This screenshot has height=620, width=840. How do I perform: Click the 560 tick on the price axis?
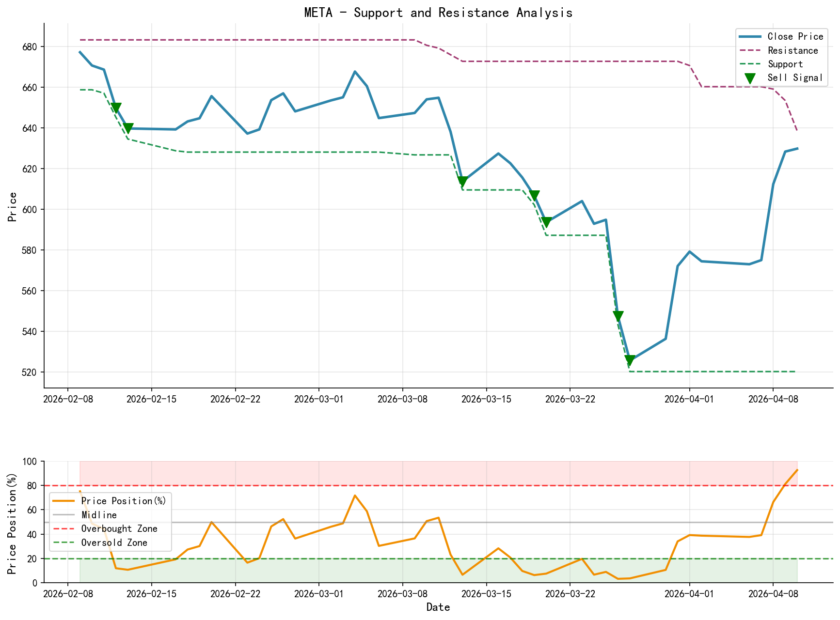[x=30, y=291]
